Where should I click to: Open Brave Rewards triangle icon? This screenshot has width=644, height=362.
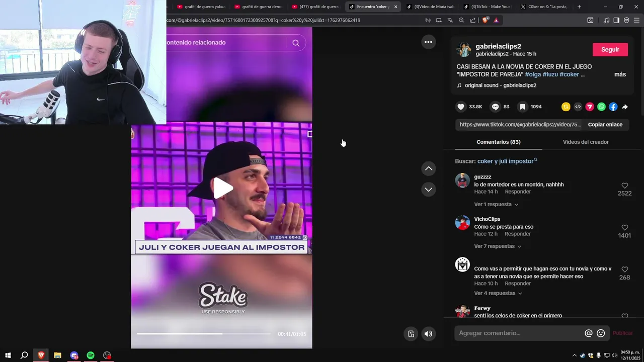496,20
